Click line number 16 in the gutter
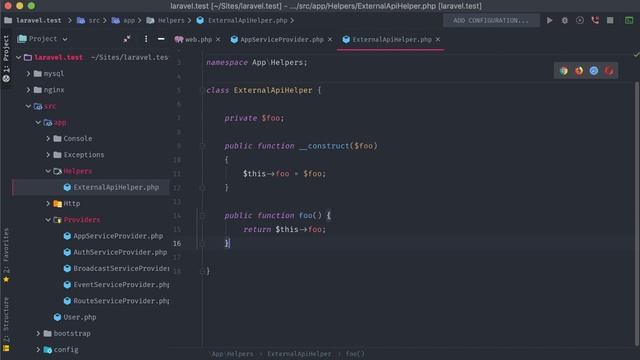 (x=177, y=243)
